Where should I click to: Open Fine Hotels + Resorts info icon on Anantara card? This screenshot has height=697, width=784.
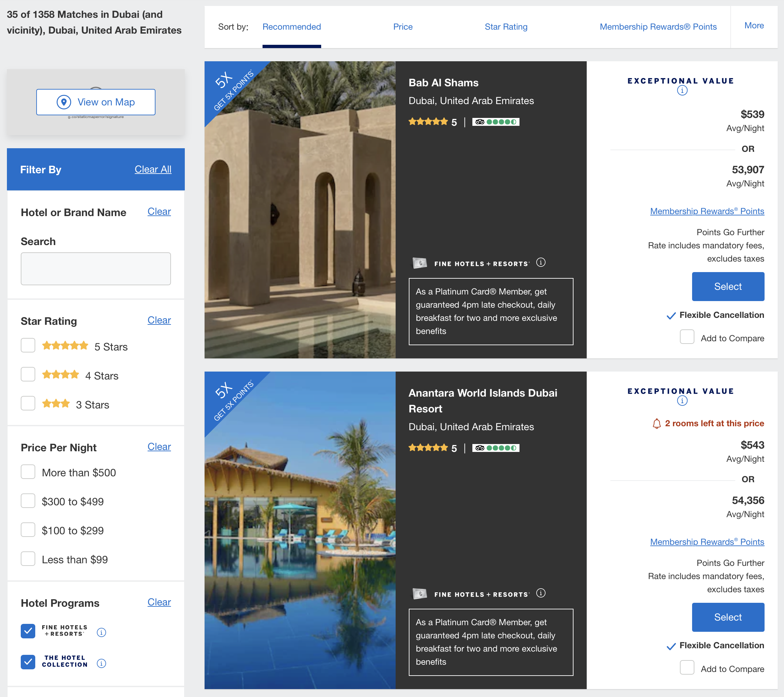pos(541,593)
